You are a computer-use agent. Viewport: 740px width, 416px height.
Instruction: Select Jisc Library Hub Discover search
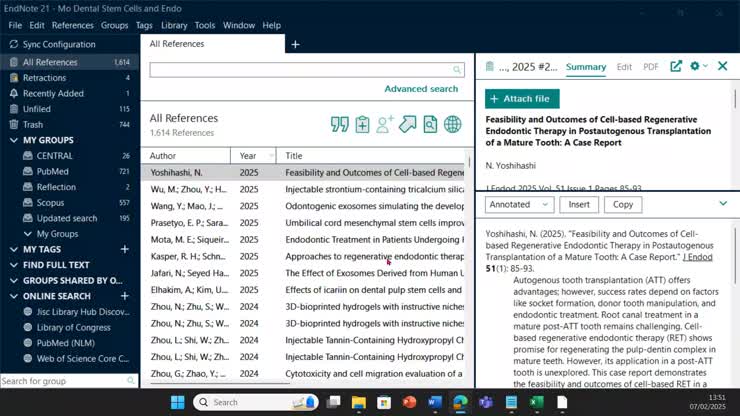pos(70,312)
